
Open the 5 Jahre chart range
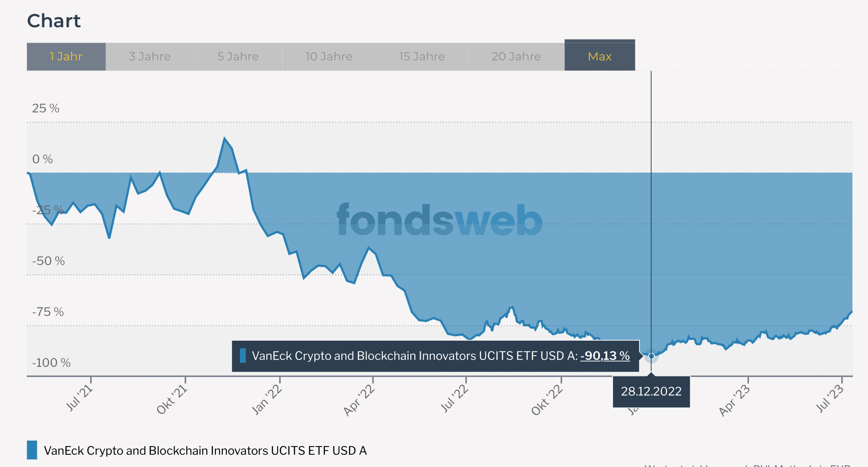[238, 56]
